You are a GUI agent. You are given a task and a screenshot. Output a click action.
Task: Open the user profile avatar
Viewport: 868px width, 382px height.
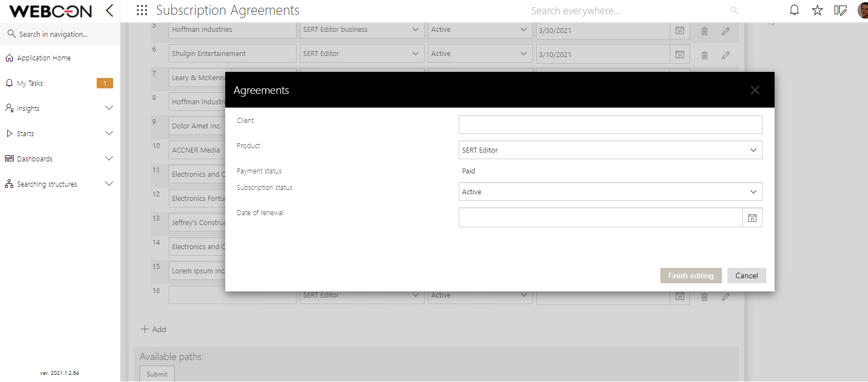coord(863,10)
